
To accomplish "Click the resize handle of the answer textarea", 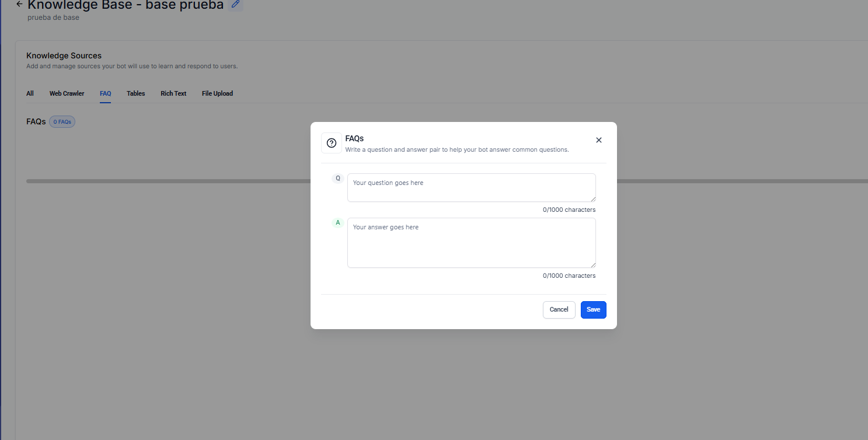I will pos(592,264).
